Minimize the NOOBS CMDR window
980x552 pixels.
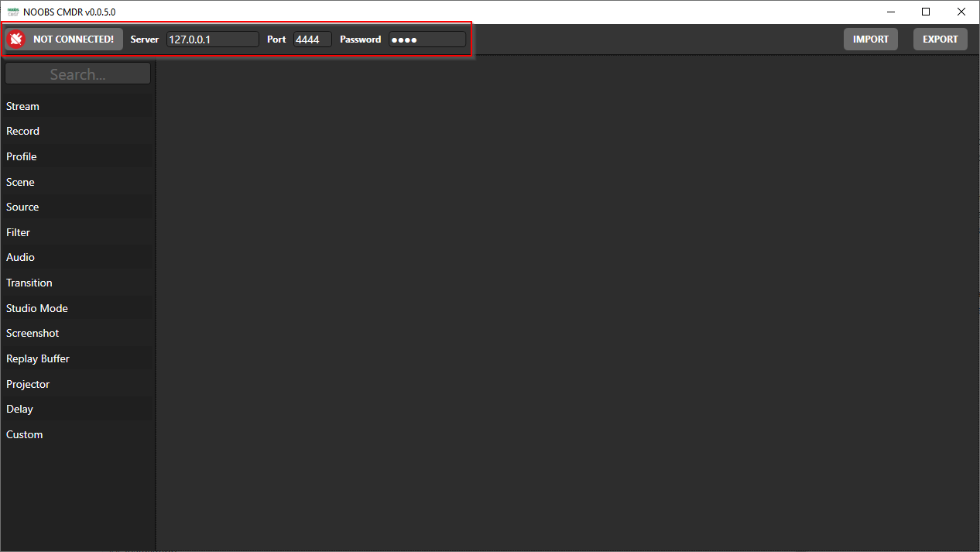coord(890,12)
